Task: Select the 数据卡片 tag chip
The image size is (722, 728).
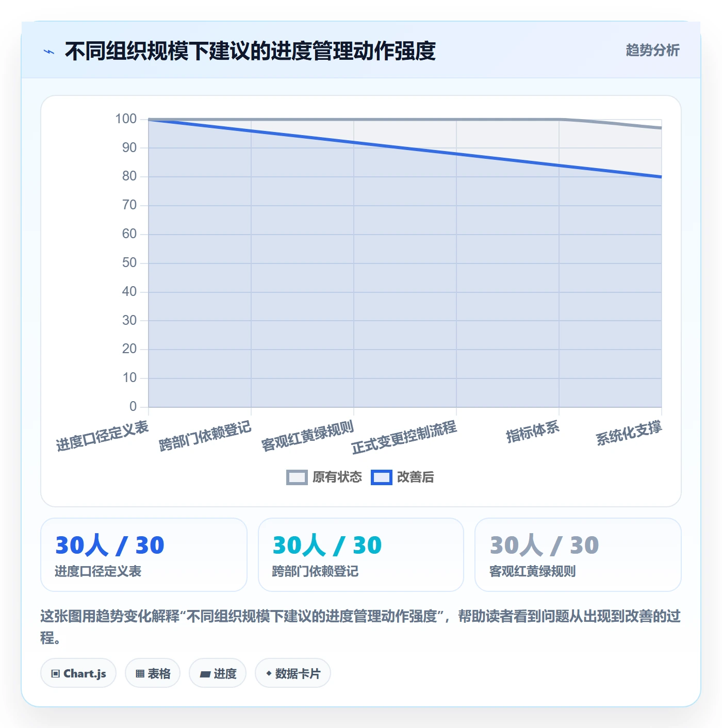Action: 293,673
